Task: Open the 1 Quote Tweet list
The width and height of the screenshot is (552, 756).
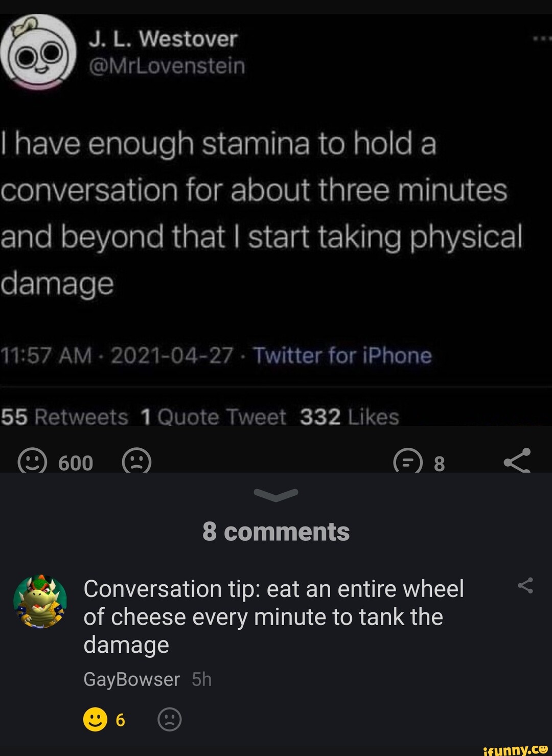Action: 213,417
